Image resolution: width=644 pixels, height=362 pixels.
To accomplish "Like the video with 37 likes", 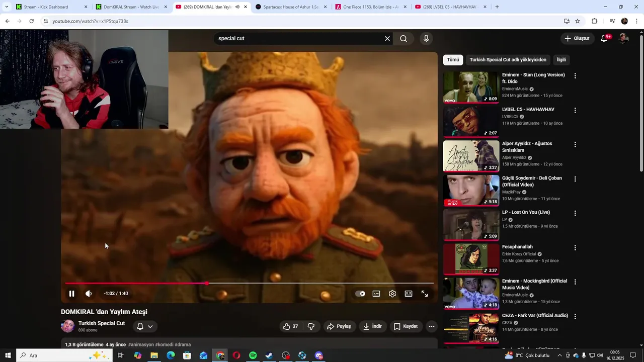I will pos(291,326).
